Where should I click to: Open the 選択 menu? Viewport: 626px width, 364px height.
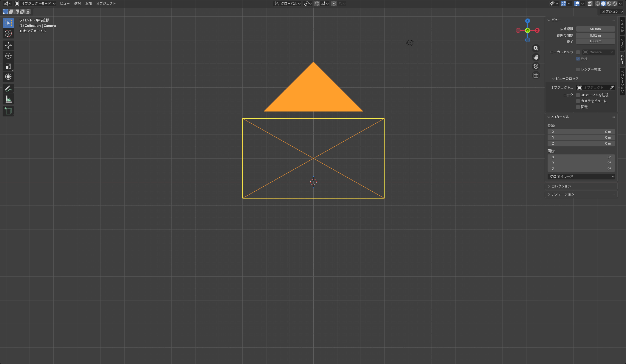(x=78, y=4)
